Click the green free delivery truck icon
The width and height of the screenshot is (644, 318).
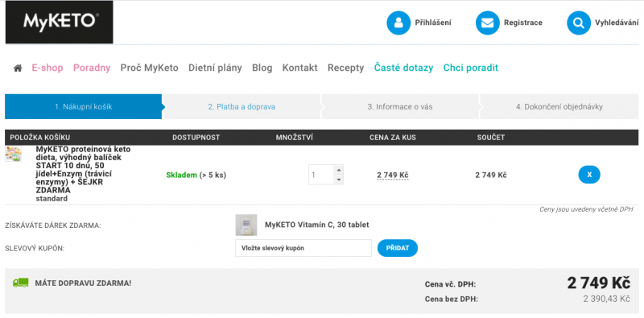[x=21, y=283]
